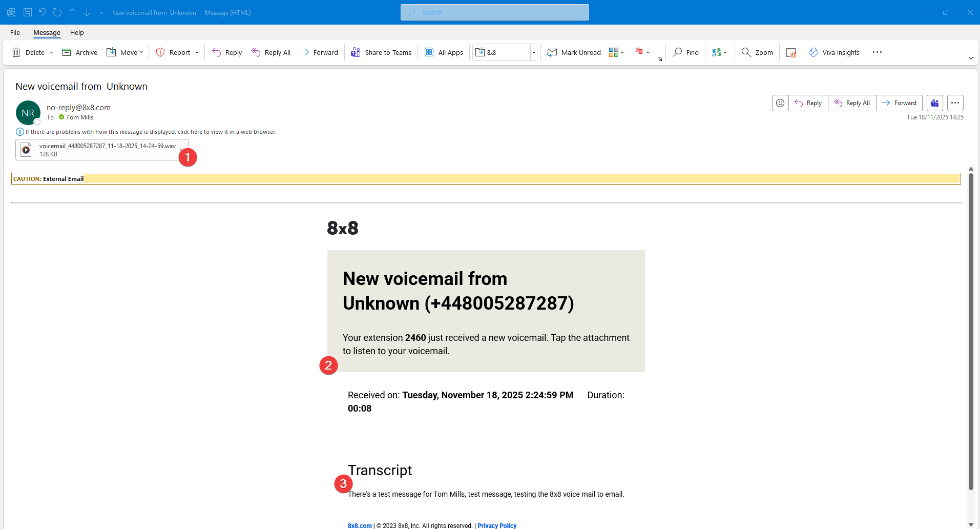Screen dimensions: 980x529
Task: Go to previous item with up arrow
Action: pyautogui.click(x=72, y=12)
